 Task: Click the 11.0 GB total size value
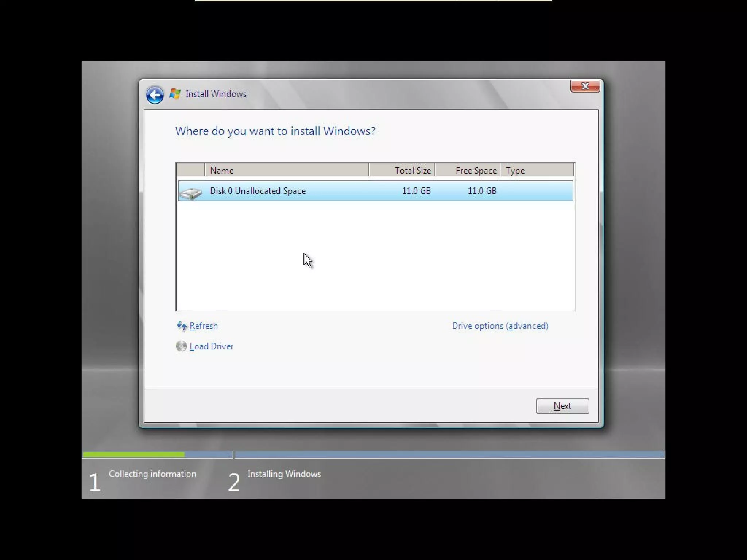416,191
